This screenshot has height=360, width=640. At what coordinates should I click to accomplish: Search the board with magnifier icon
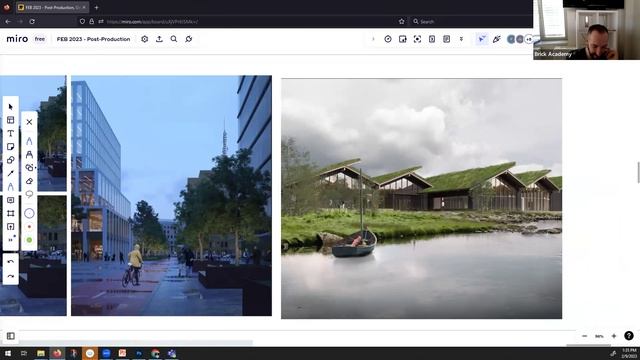(x=174, y=39)
